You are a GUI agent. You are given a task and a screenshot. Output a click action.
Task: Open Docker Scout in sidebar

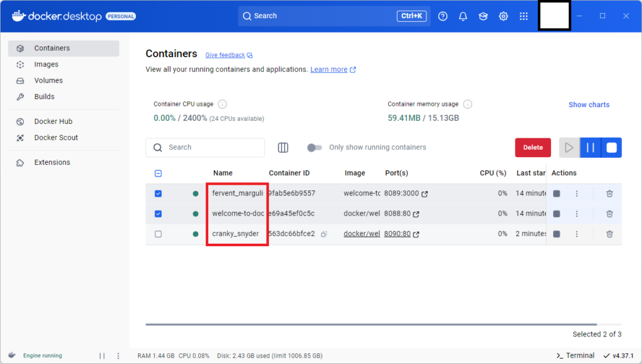click(63, 137)
